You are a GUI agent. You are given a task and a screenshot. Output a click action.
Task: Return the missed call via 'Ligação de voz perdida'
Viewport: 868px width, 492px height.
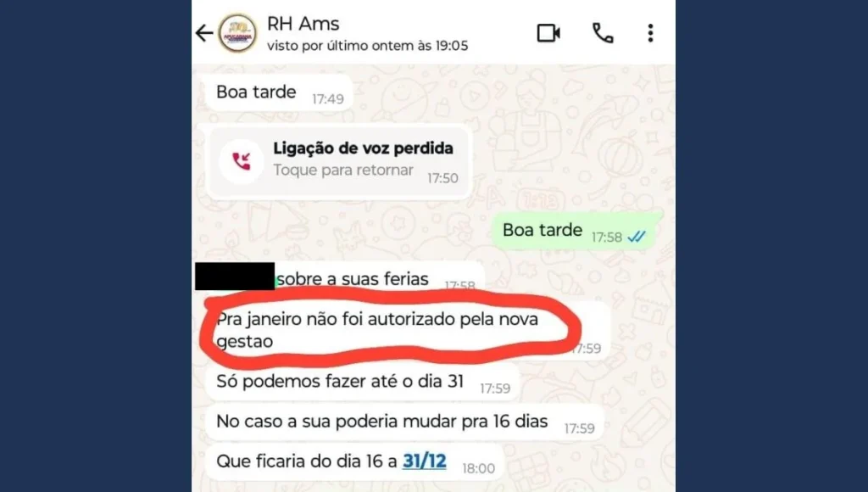pyautogui.click(x=363, y=148)
